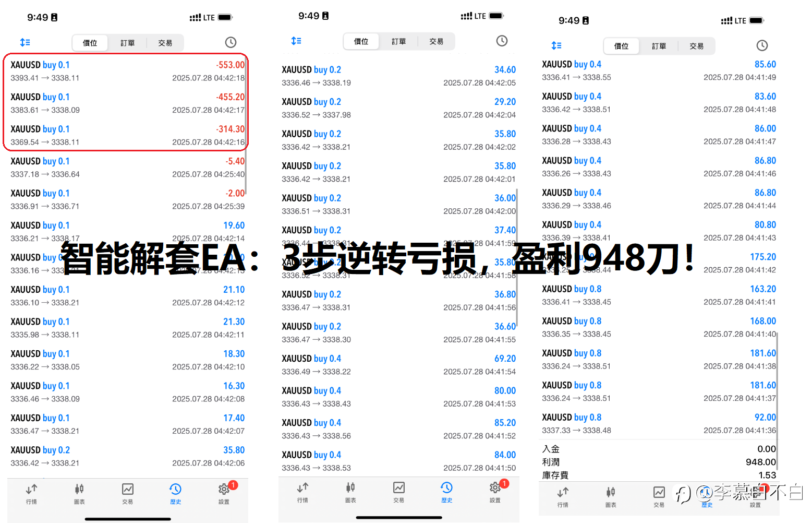Tap the sort arrows icon in right phone
Image resolution: width=812 pixels, height=523 pixels.
pos(556,45)
